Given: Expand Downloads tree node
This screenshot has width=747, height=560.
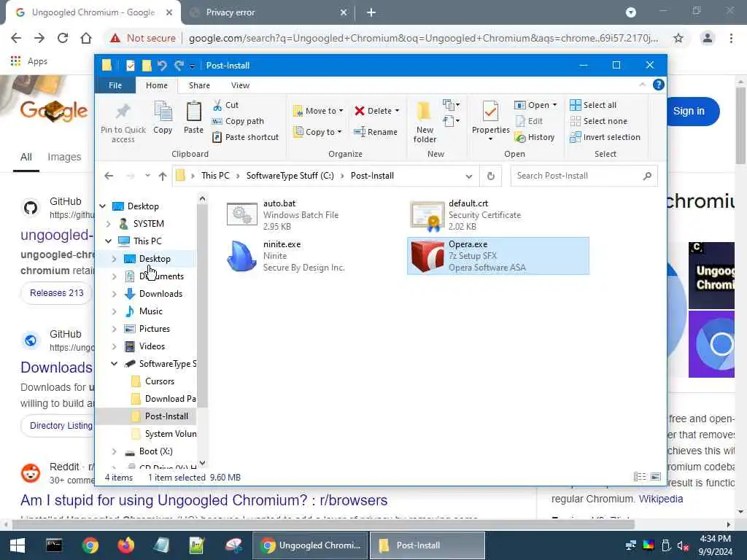Looking at the screenshot, I should tap(115, 294).
